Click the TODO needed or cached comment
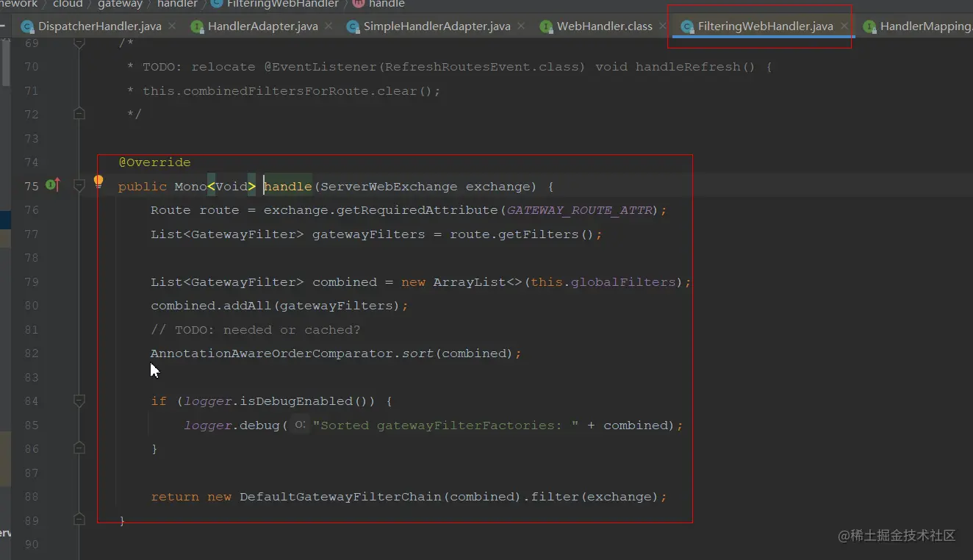This screenshot has width=973, height=560. pos(256,330)
